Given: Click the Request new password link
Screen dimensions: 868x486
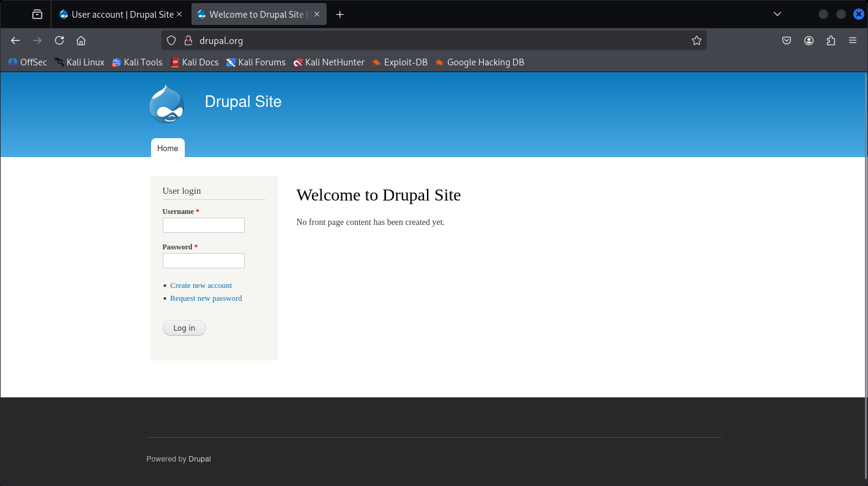Looking at the screenshot, I should [206, 298].
